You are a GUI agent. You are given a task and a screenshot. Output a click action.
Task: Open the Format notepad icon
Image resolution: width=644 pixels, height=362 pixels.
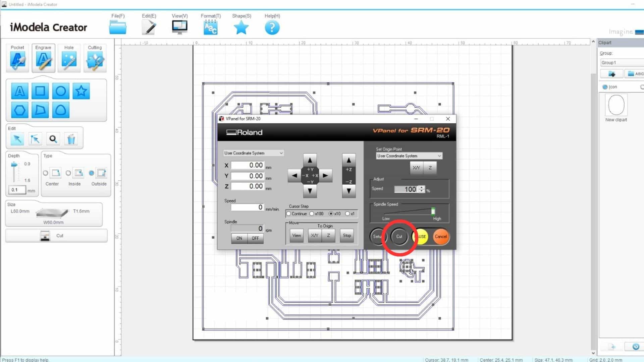pyautogui.click(x=211, y=27)
